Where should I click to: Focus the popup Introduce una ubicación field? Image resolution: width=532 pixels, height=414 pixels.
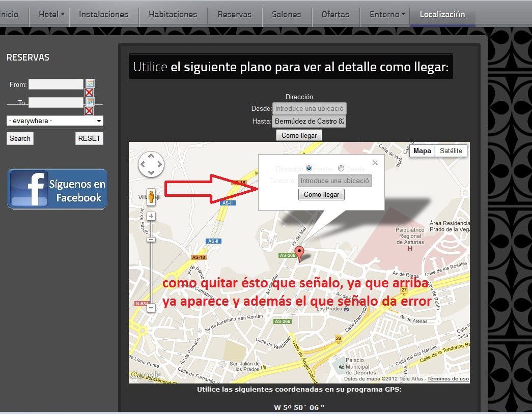click(x=335, y=181)
